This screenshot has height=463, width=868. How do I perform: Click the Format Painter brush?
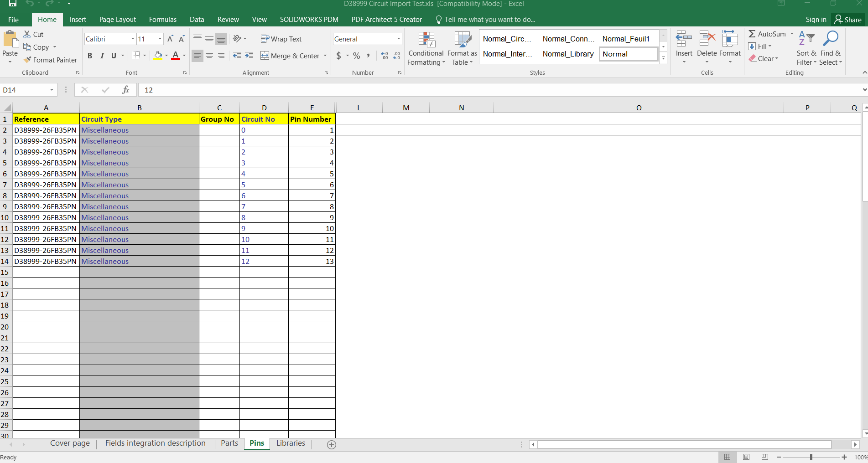pos(28,60)
